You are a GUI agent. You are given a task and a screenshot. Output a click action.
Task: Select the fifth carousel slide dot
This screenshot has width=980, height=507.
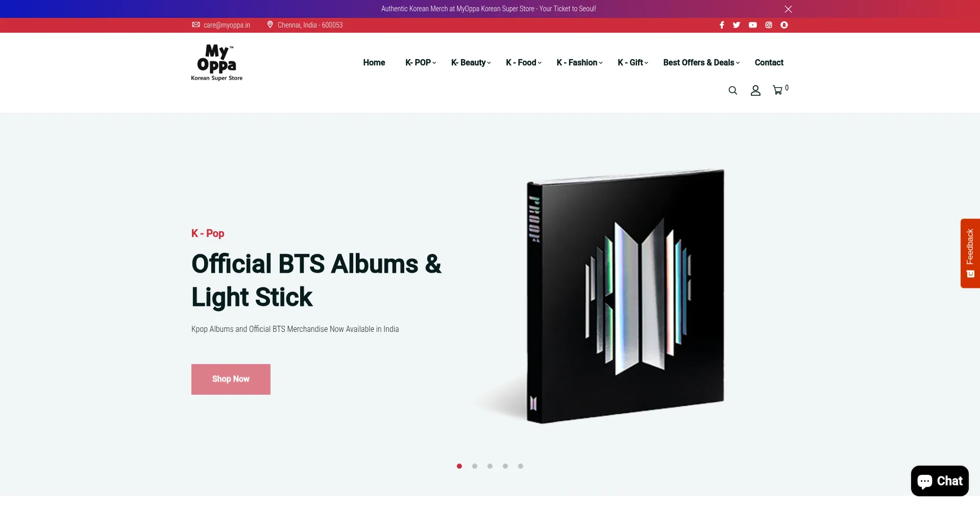coord(521,466)
